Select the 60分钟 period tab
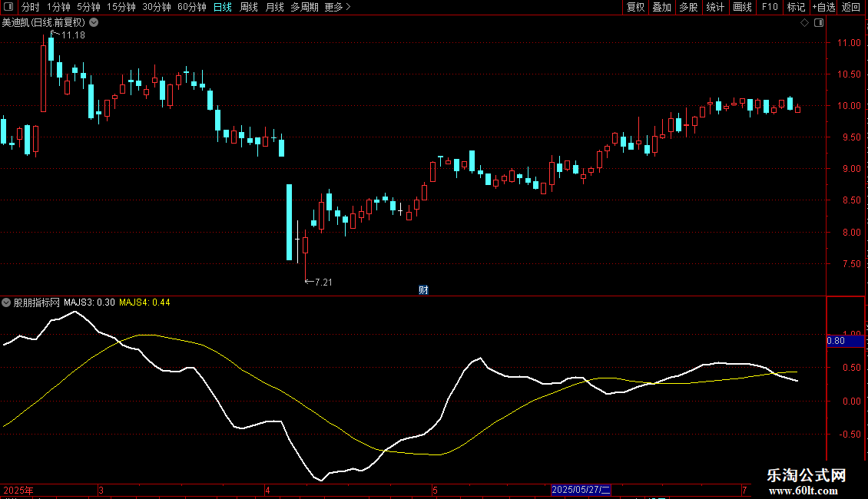Screen dimensions: 868x499 coord(192,7)
